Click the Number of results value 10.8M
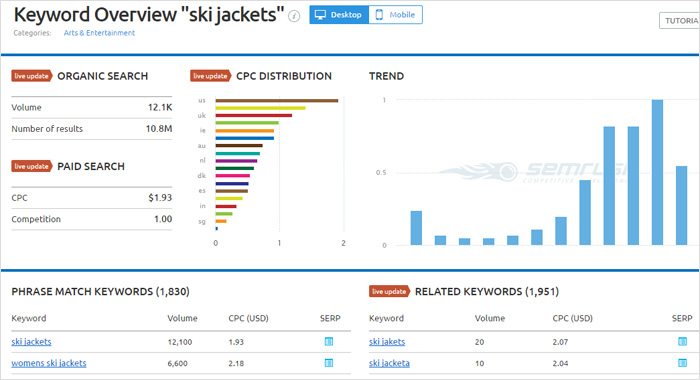The height and width of the screenshot is (380, 700). [159, 129]
